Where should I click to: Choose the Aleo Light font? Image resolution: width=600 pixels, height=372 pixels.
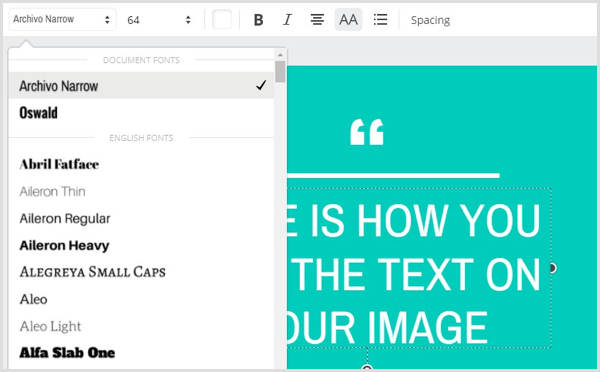pos(141,326)
